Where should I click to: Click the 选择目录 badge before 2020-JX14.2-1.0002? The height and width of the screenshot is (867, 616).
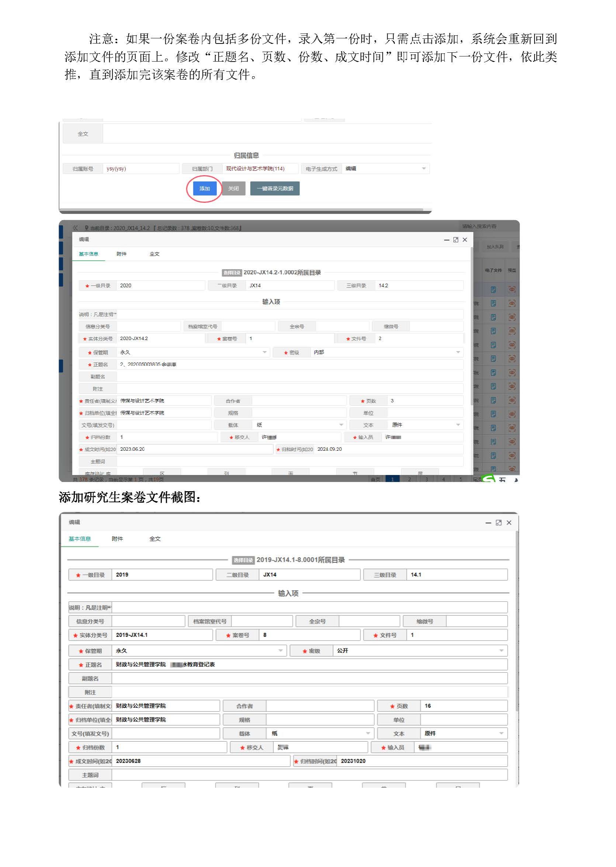231,273
